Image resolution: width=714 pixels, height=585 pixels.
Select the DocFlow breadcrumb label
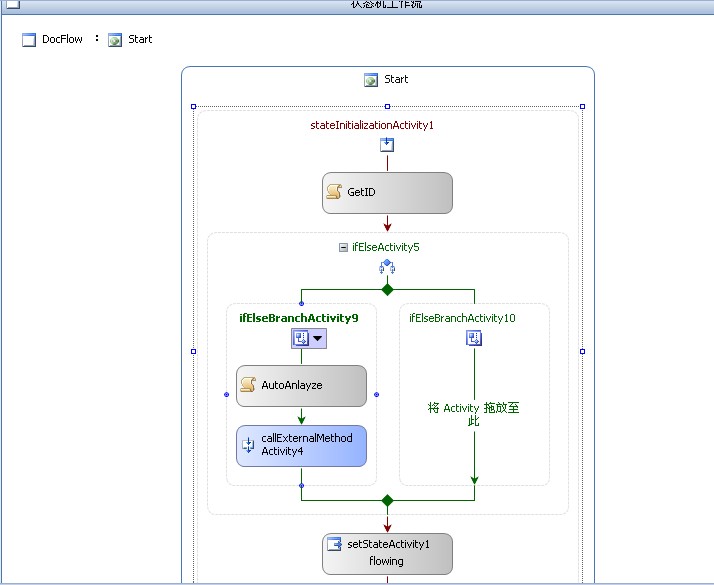tap(62, 40)
